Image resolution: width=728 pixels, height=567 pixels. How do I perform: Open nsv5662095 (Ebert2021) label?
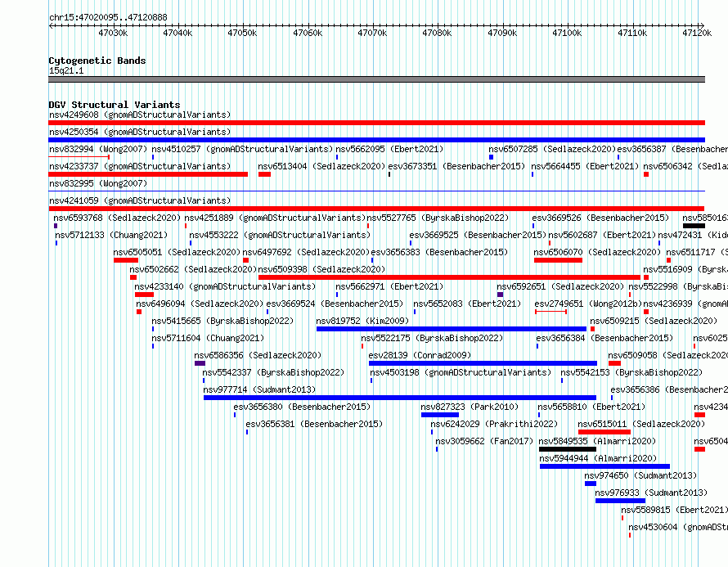click(389, 149)
